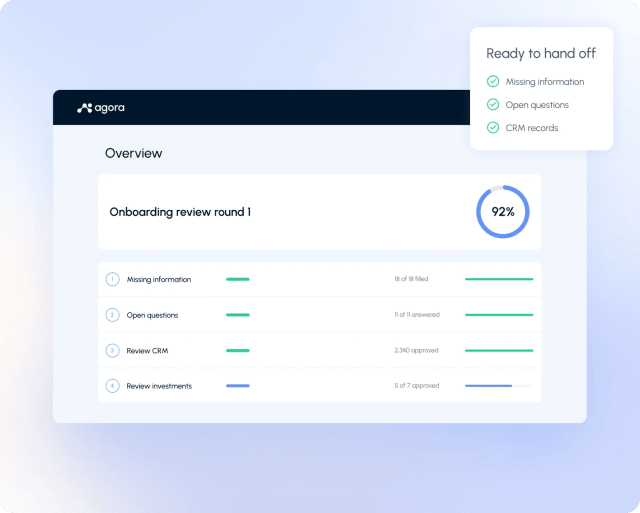Click short blue status pill in Review investments row
The width and height of the screenshot is (640, 513).
pyautogui.click(x=238, y=386)
